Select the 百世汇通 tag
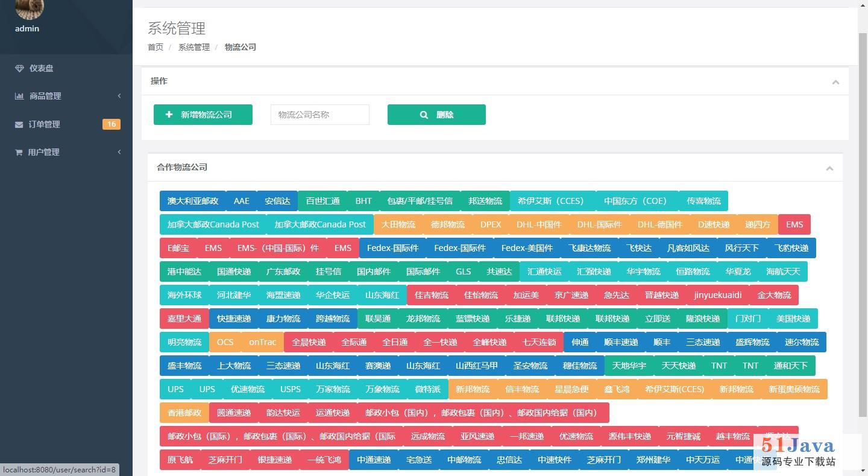The width and height of the screenshot is (868, 476). tap(322, 201)
